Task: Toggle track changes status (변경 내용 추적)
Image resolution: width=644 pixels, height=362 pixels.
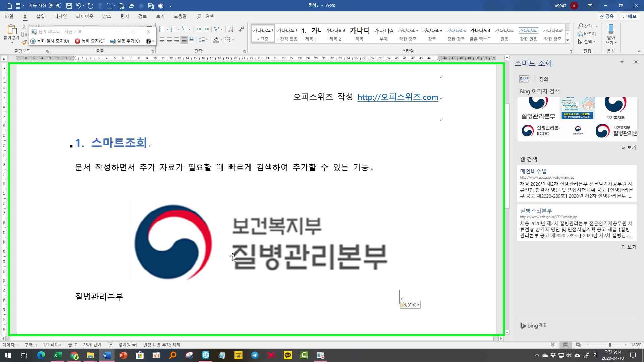Action: (x=162, y=345)
